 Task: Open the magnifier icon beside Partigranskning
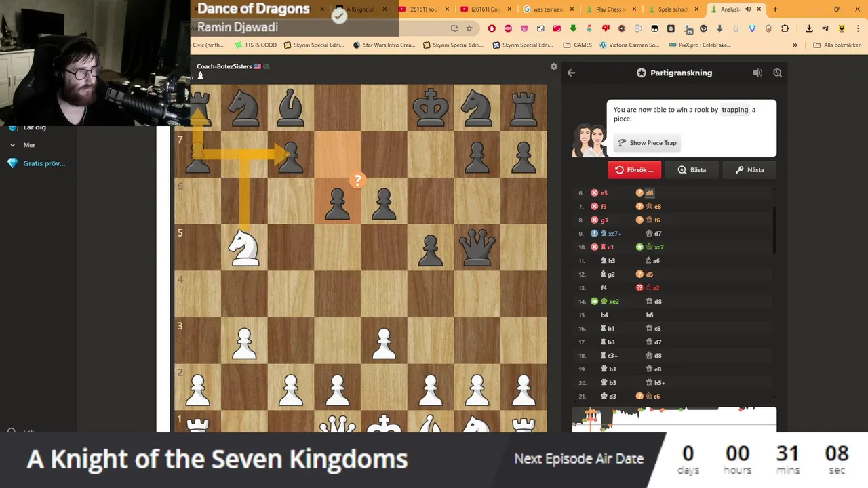click(778, 73)
